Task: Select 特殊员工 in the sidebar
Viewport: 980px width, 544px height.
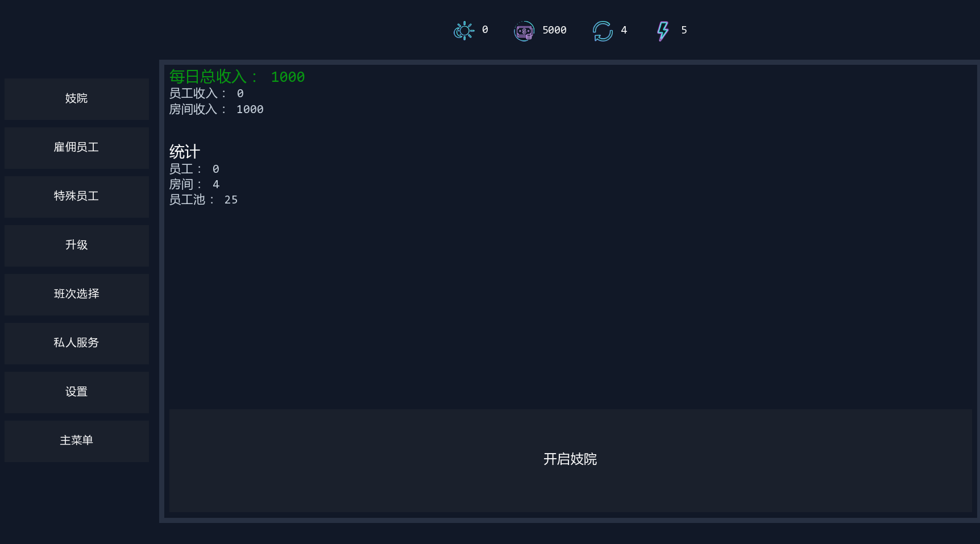Action: pos(77,197)
